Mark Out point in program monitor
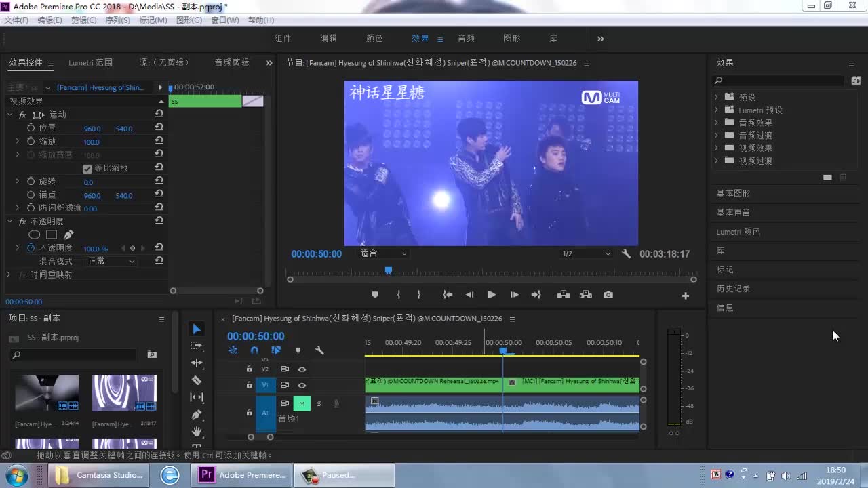 point(418,295)
